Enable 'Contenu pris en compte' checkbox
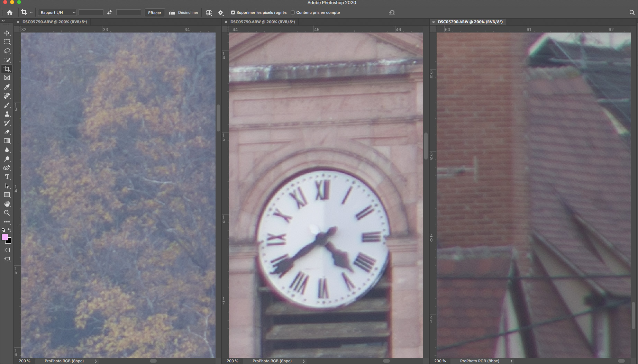The image size is (638, 364). (293, 12)
